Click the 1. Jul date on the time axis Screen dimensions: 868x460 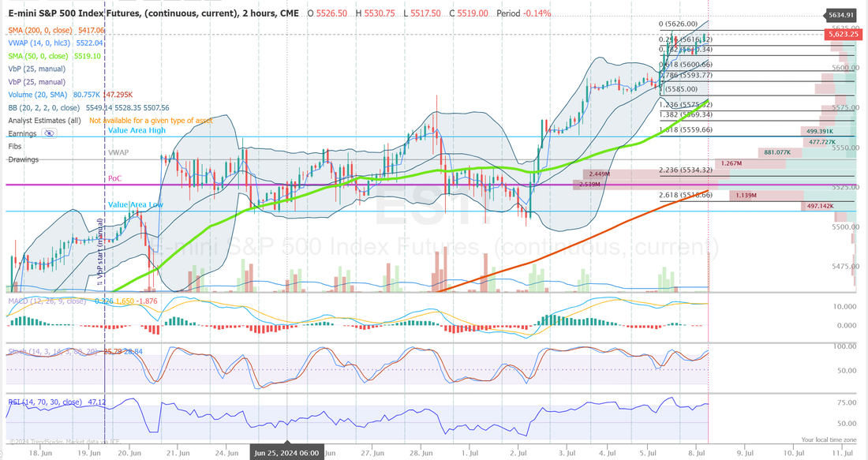click(x=470, y=453)
